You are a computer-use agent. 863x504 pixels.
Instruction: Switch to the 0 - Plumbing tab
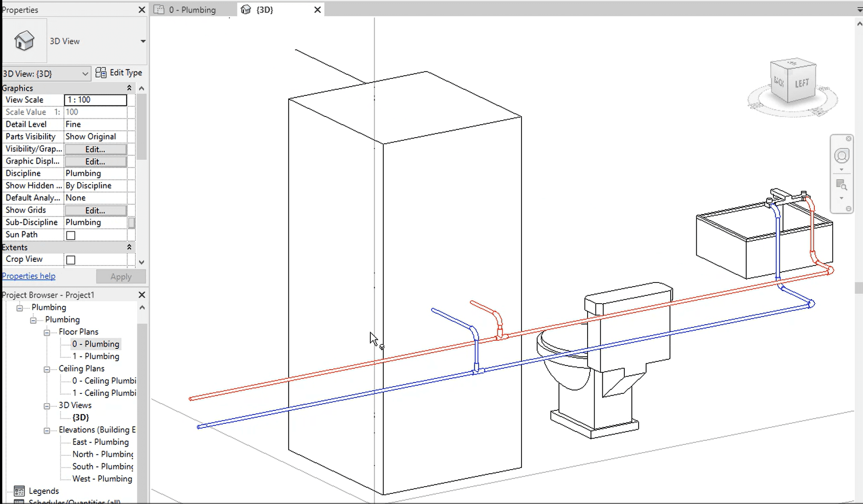[x=193, y=9]
